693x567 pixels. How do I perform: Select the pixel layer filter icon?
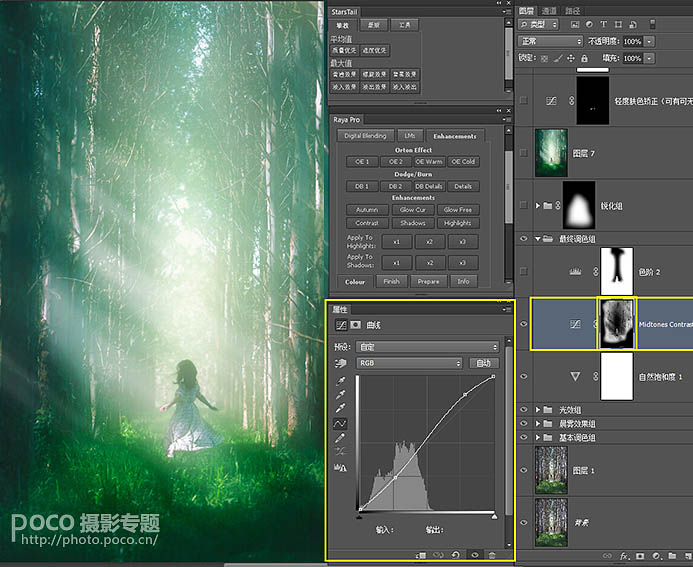click(575, 25)
